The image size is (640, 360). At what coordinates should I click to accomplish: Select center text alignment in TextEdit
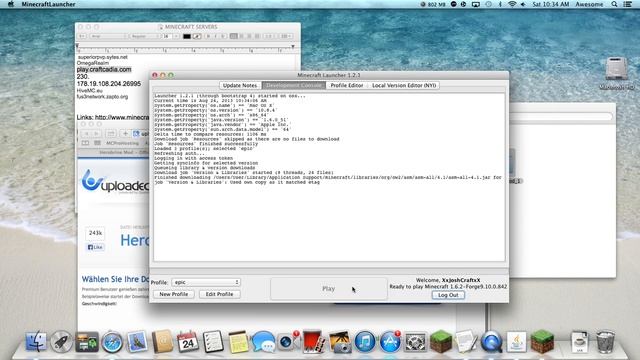pos(241,36)
